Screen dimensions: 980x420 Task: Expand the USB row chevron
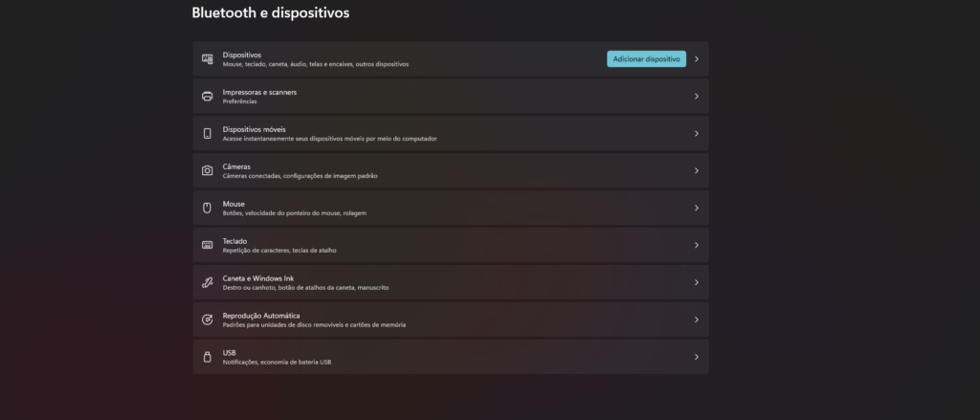pyautogui.click(x=697, y=357)
